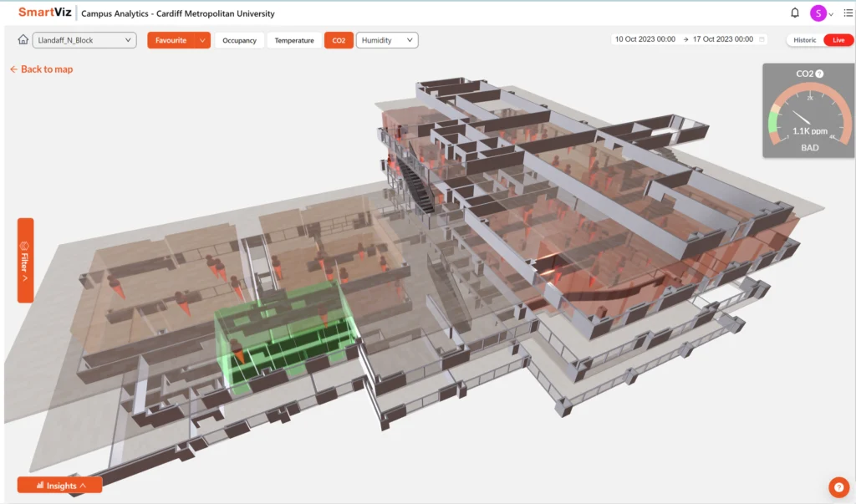
Task: Click the Back to map link
Action: tap(41, 69)
